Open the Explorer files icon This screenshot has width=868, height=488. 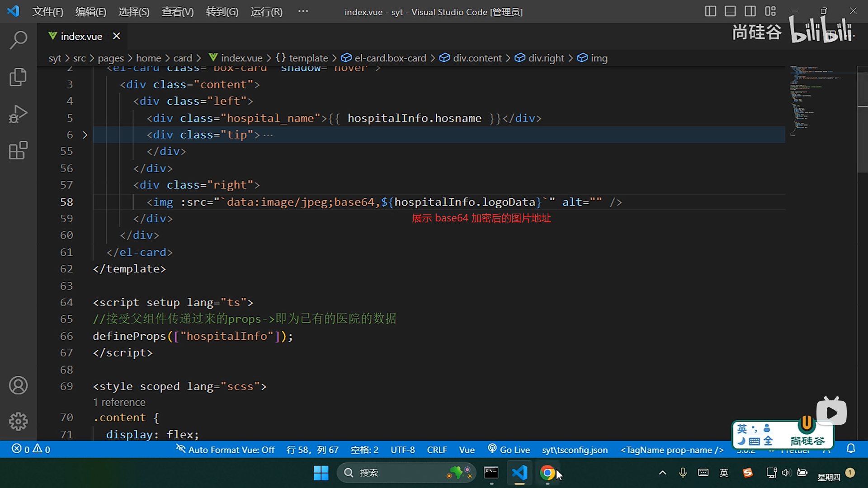coord(18,77)
